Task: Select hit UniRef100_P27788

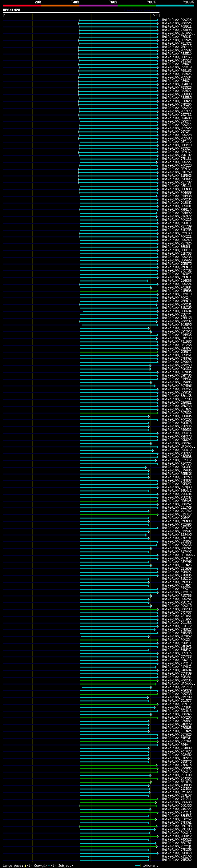Action: pyautogui.click(x=176, y=399)
